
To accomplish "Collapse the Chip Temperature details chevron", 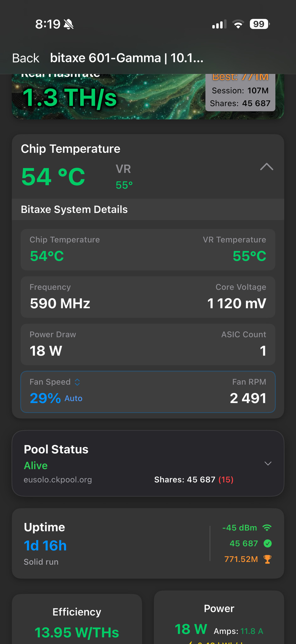I will coord(266,167).
